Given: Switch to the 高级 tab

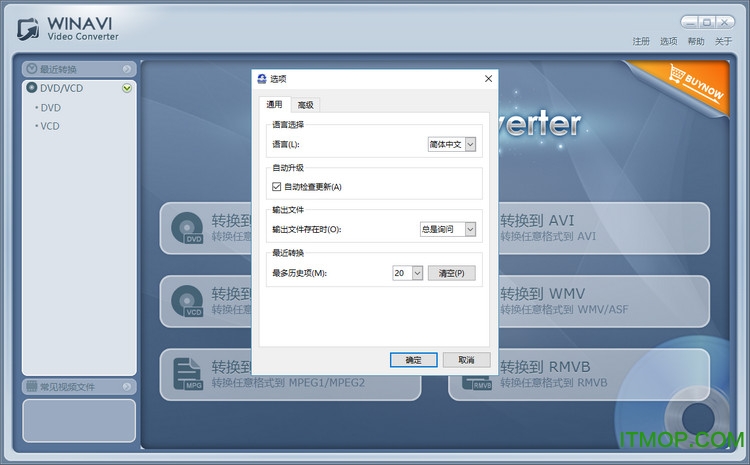Looking at the screenshot, I should [x=305, y=105].
